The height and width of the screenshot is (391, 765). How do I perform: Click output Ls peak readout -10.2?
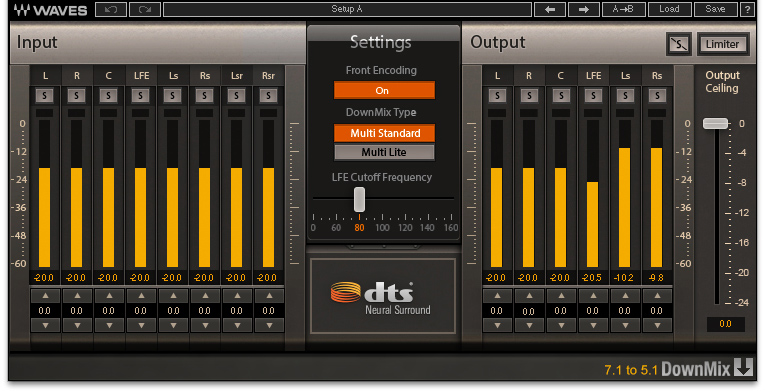pos(624,278)
